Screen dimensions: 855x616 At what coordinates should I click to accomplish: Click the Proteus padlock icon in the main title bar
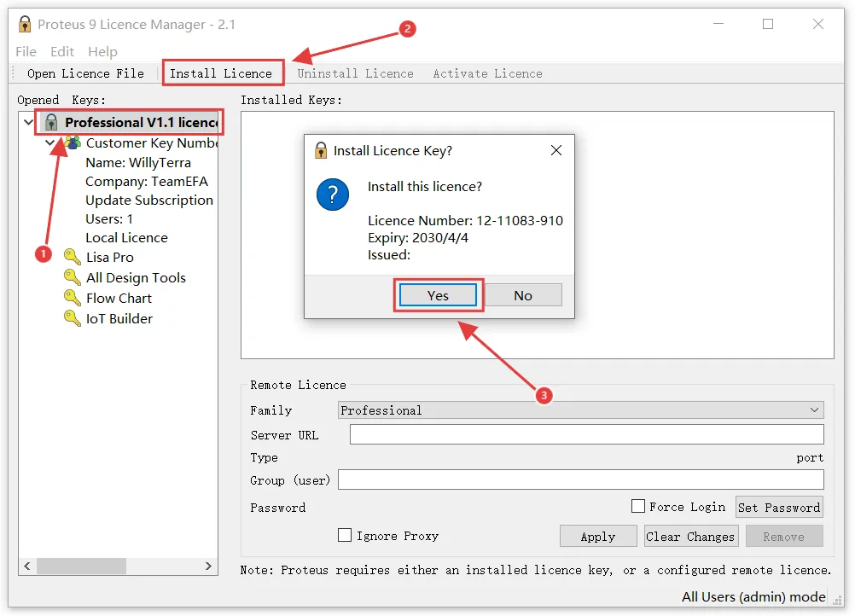(25, 24)
